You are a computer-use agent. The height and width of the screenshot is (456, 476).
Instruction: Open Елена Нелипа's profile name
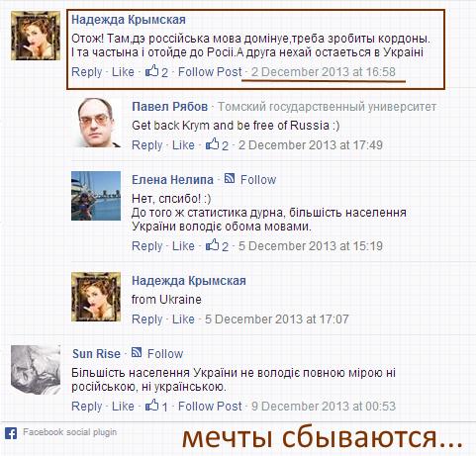point(172,180)
